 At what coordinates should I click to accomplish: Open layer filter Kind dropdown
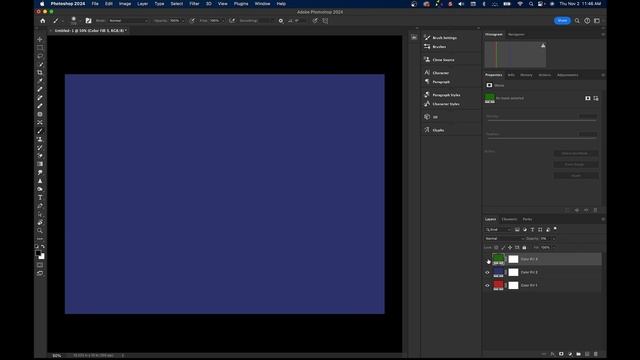coord(498,229)
